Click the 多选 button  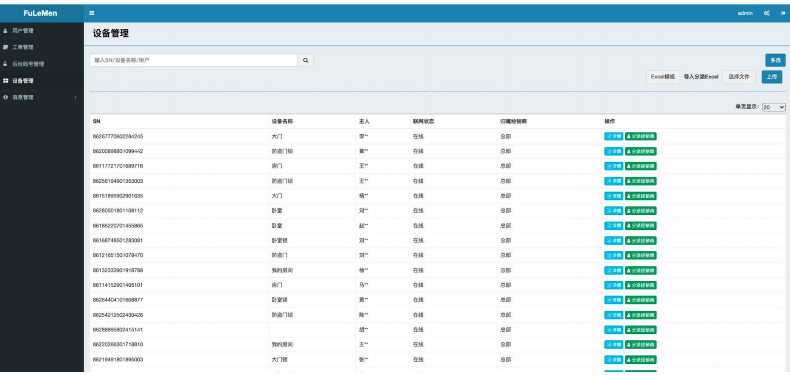click(775, 60)
